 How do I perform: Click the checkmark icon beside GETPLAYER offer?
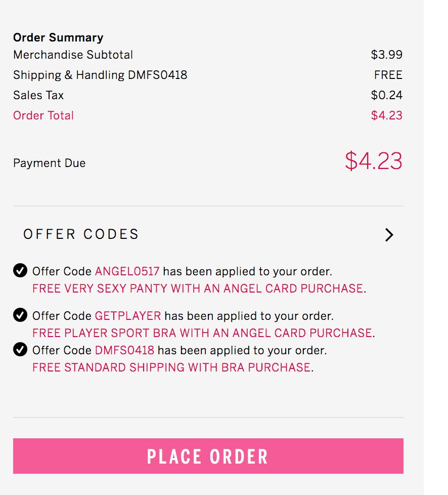[x=20, y=315]
